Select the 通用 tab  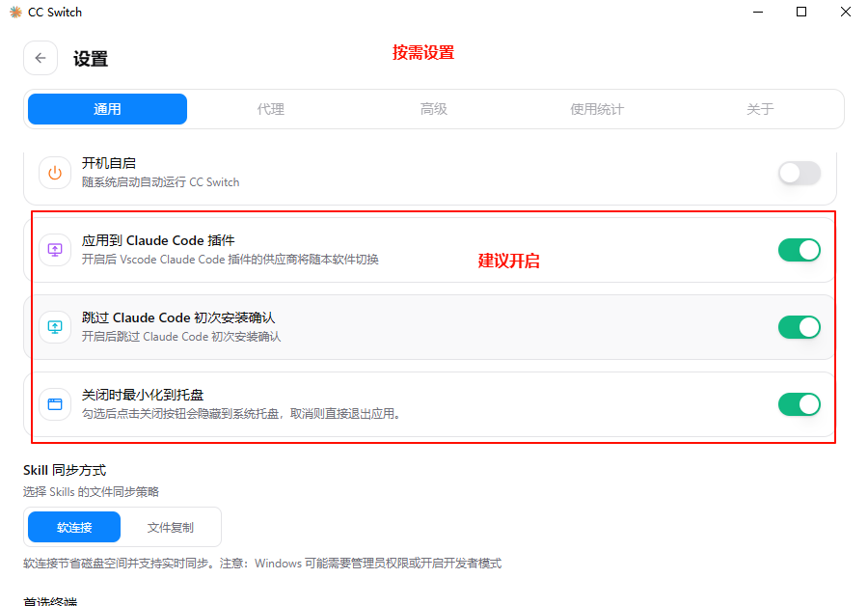tap(107, 109)
